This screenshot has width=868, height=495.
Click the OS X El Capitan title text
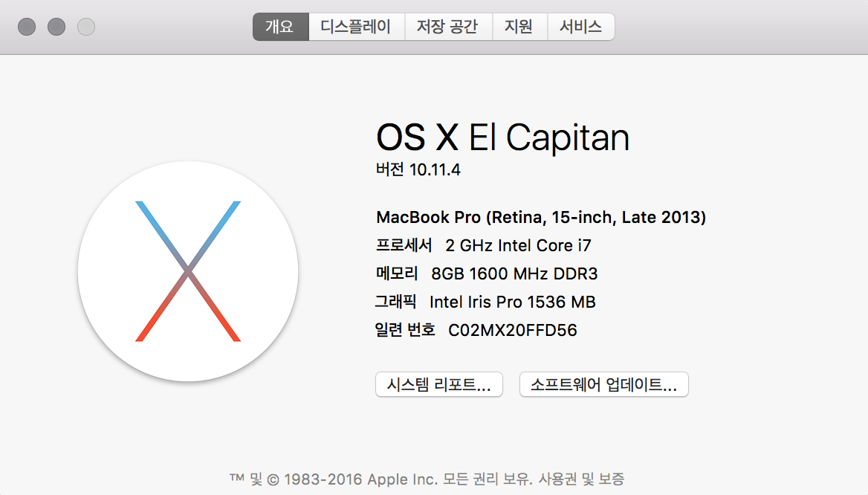pyautogui.click(x=502, y=137)
